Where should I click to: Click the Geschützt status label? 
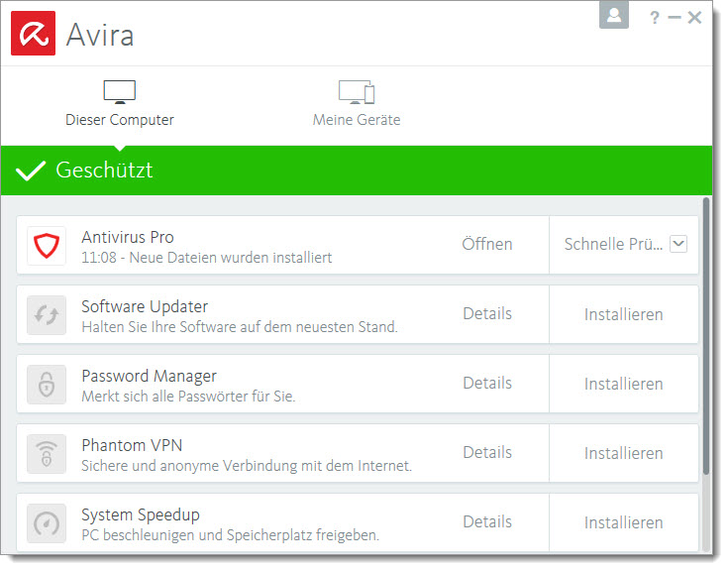[104, 171]
